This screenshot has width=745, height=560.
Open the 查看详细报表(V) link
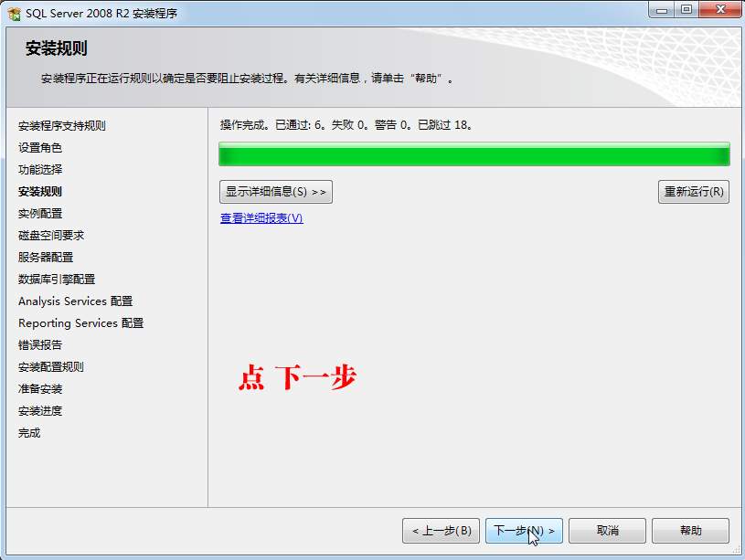(261, 218)
